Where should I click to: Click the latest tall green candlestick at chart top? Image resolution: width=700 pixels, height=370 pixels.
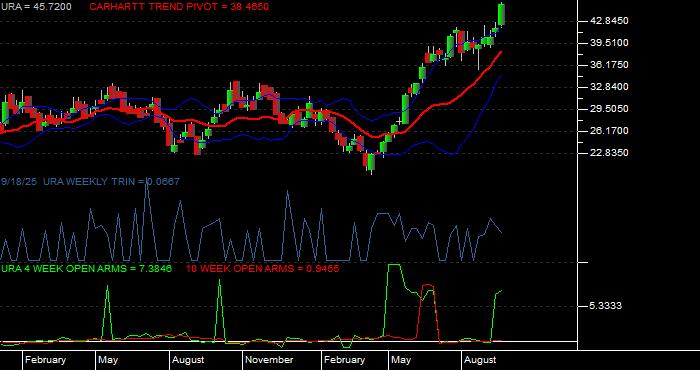[x=502, y=14]
